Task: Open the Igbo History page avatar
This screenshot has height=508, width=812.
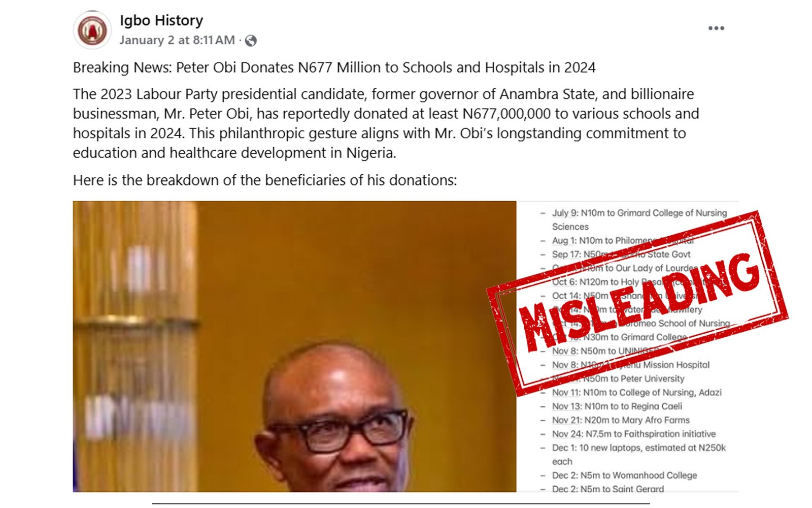Action: click(x=92, y=30)
